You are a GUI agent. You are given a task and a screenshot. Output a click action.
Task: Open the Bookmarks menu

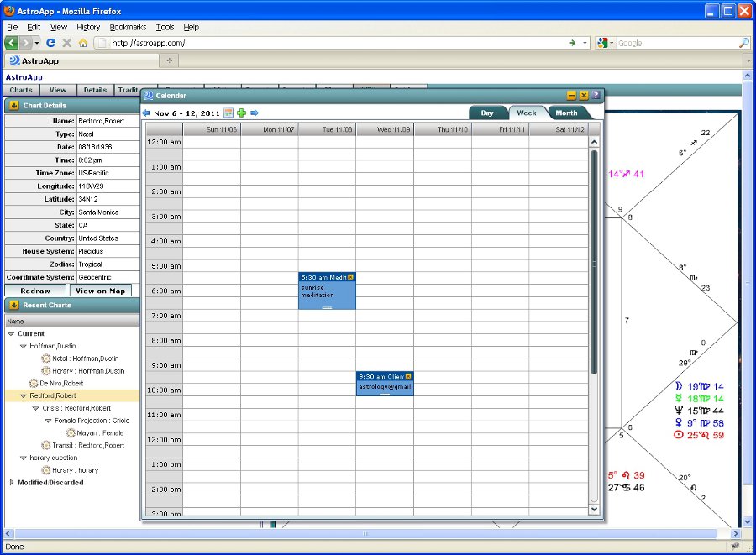tap(128, 27)
